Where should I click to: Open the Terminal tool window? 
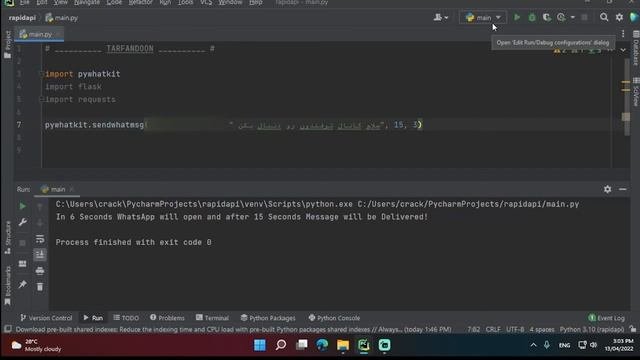pos(212,318)
